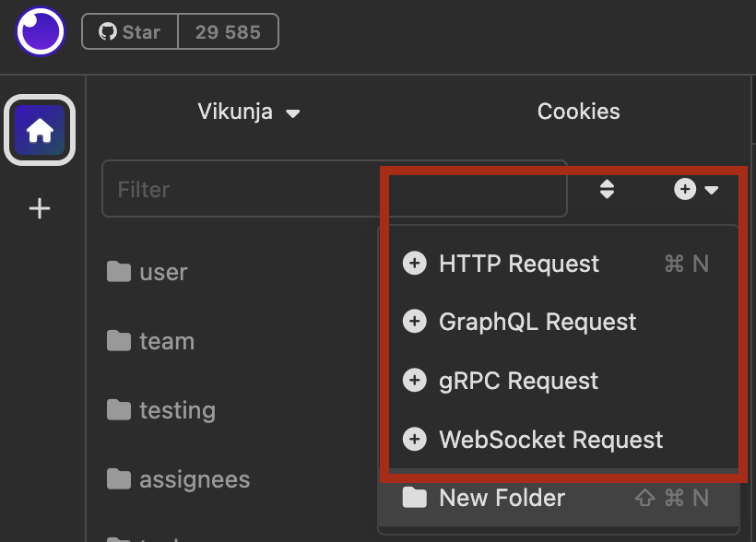This screenshot has height=542, width=756.
Task: Open the Vikunja collection dropdown
Action: tap(249, 112)
